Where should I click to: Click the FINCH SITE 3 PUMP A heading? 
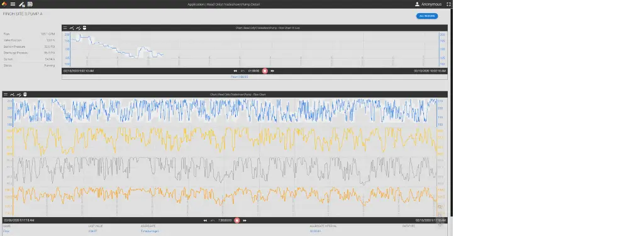(23, 14)
